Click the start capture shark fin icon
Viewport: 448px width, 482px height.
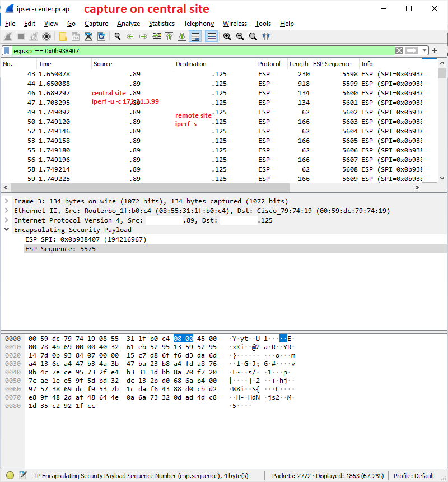(8, 36)
